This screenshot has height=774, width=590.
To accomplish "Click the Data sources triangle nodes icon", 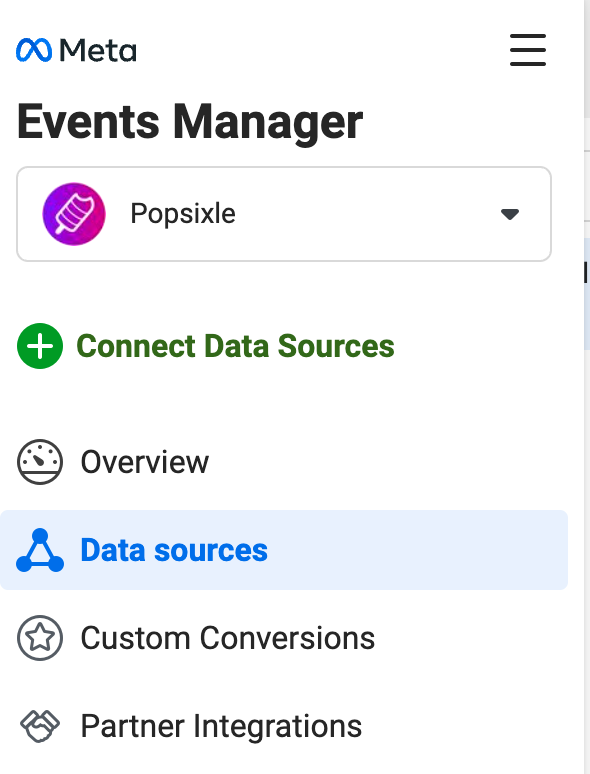I will pos(40,550).
